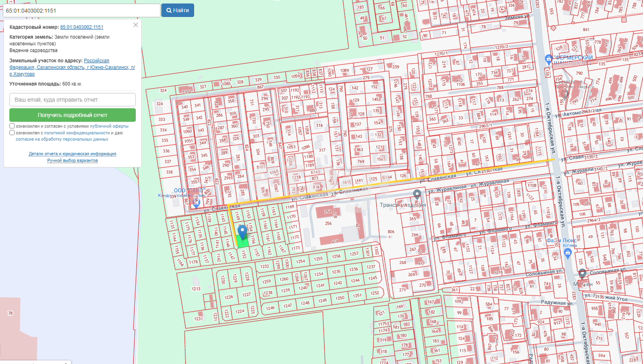Open Детали отчета и юридическая информация link
The image size is (643, 364).
tap(73, 154)
